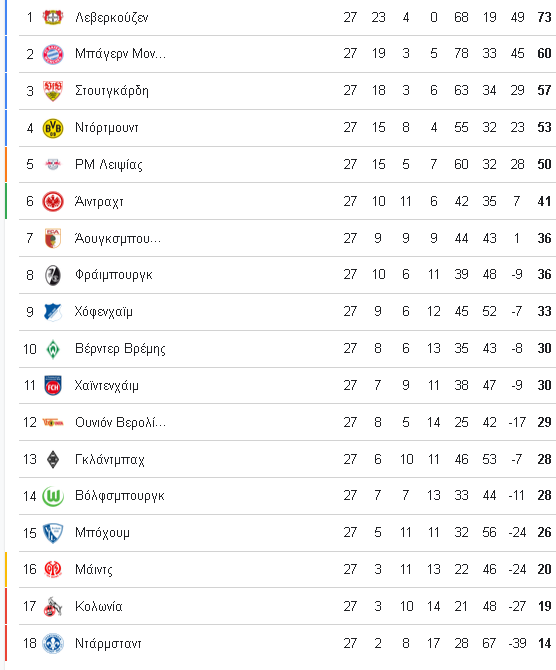Click Leverkusen's 73 points value
The image size is (556, 670).
[x=544, y=17]
